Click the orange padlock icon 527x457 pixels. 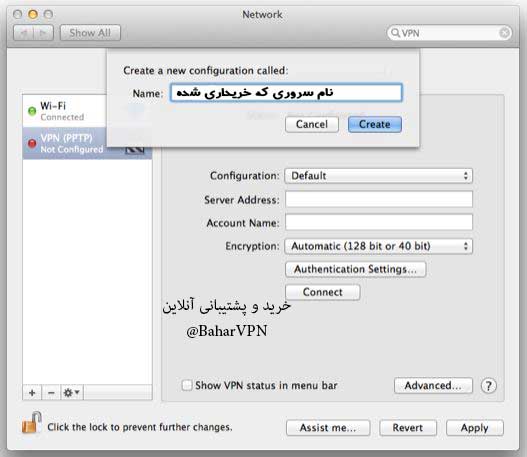pos(32,423)
